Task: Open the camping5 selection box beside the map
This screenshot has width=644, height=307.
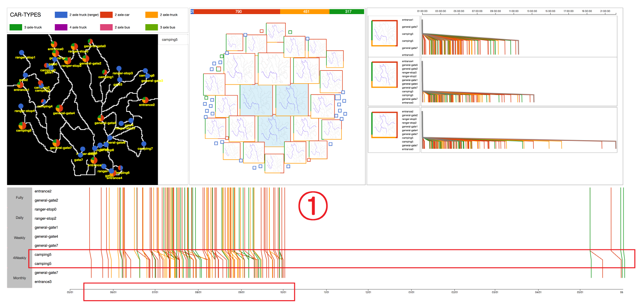Action: point(173,39)
